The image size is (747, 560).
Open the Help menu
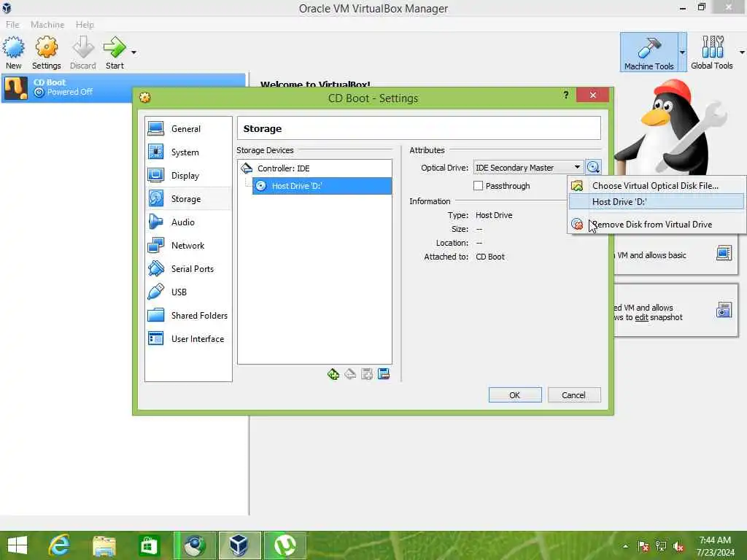(85, 24)
